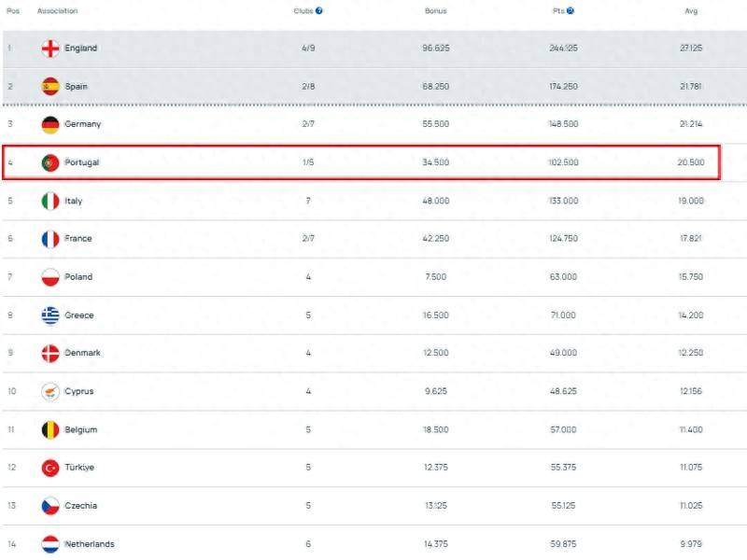Click the Pos column header

coord(13,10)
